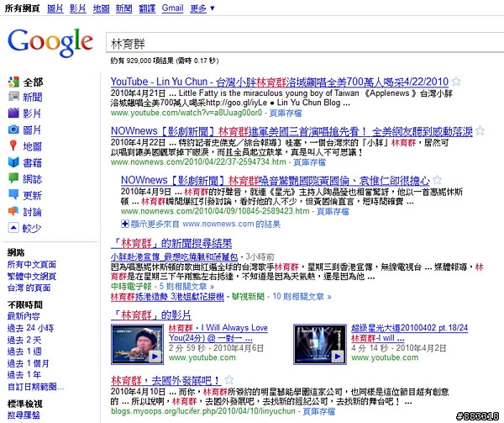Image resolution: width=504 pixels, height=423 pixels.
Task: Play the 超級星光大道 video thumbnail
Action: click(320, 344)
